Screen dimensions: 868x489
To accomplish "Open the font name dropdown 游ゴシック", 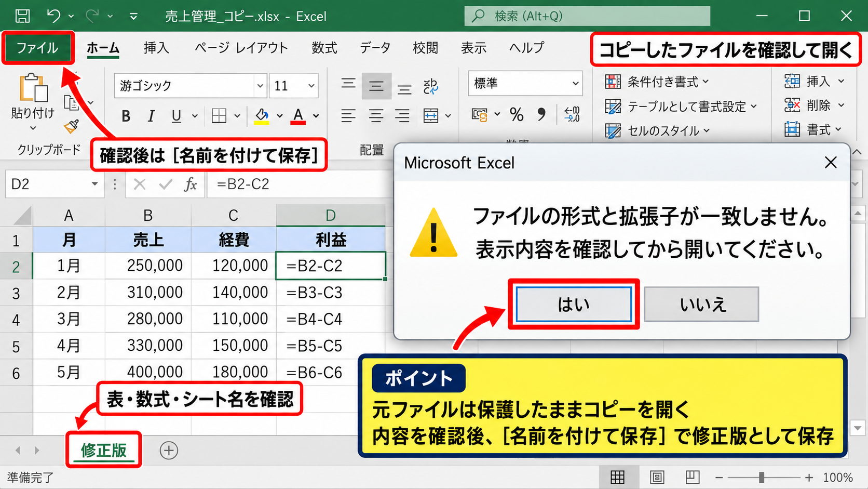I will (260, 85).
